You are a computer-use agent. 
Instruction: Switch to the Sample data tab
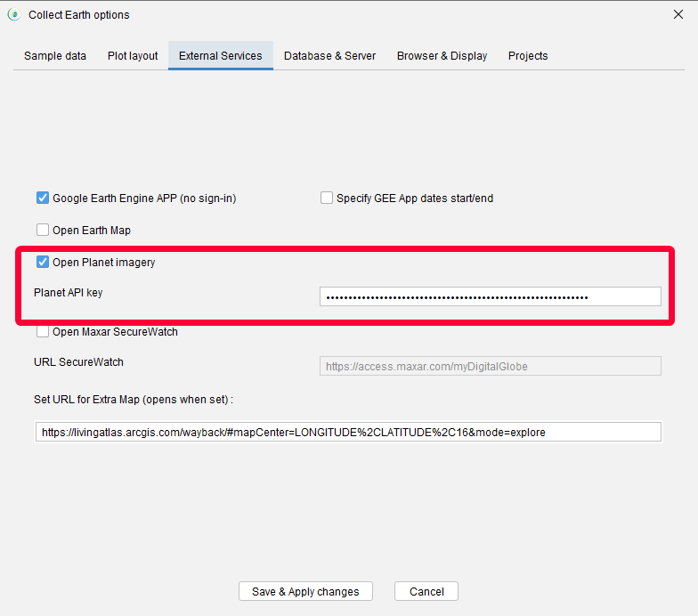tap(55, 56)
